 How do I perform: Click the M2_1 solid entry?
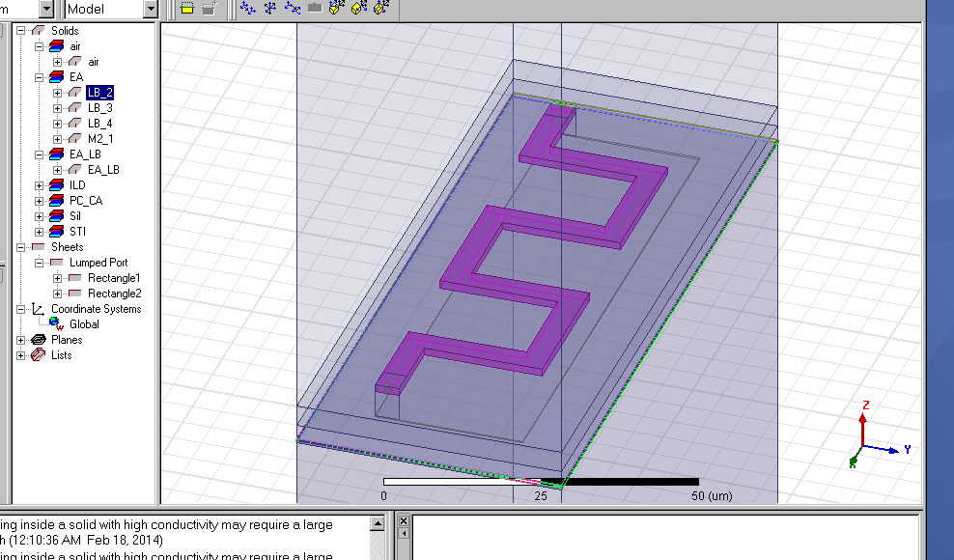coord(100,139)
